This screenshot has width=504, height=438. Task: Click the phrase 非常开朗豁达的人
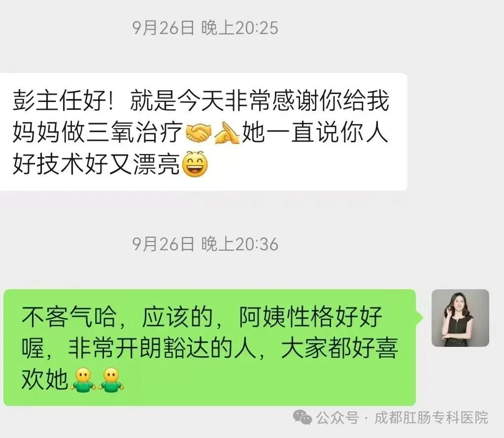tap(162, 348)
